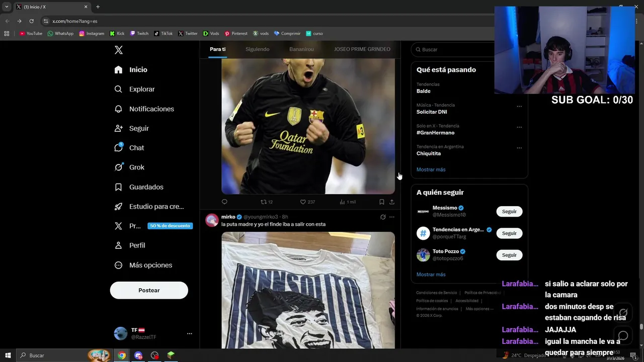Image resolution: width=644 pixels, height=362 pixels.
Task: Open Más opciones menu
Action: tap(143, 265)
